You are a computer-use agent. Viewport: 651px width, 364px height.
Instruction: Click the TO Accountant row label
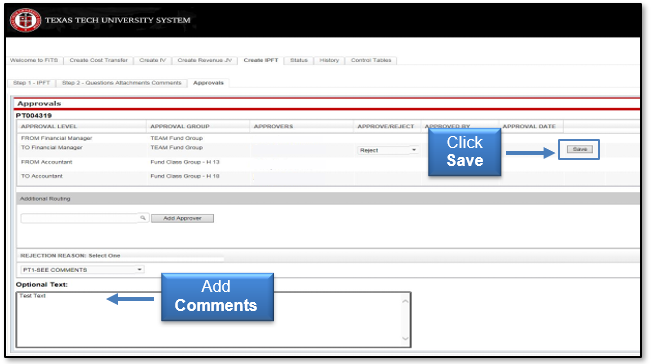(42, 176)
